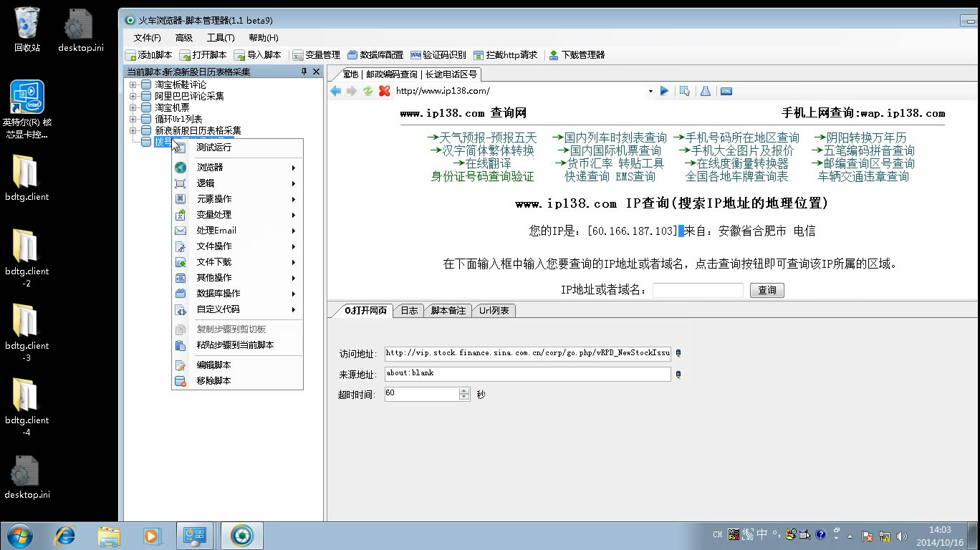The height and width of the screenshot is (550, 980).
Task: Switch to the 日志 tab
Action: point(409,311)
